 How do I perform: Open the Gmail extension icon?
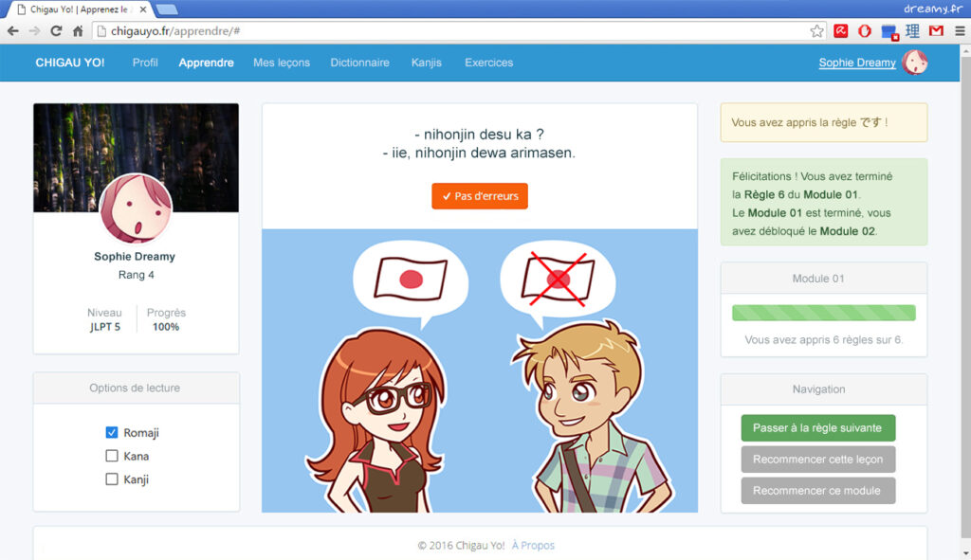[936, 31]
